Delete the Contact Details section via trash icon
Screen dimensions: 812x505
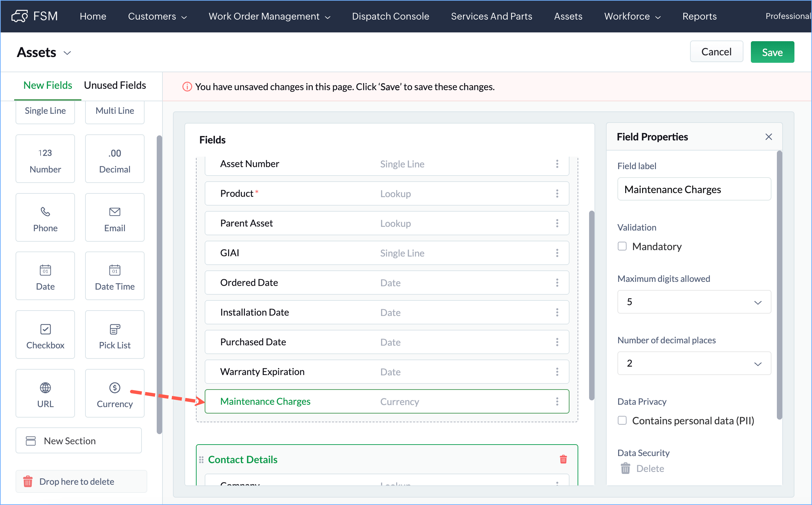(x=563, y=459)
